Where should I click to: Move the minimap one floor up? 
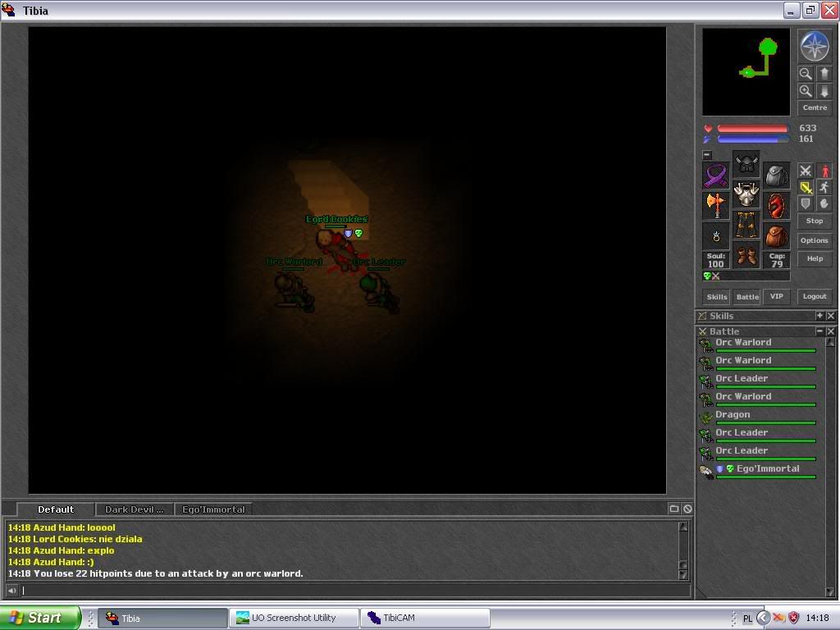tap(824, 74)
